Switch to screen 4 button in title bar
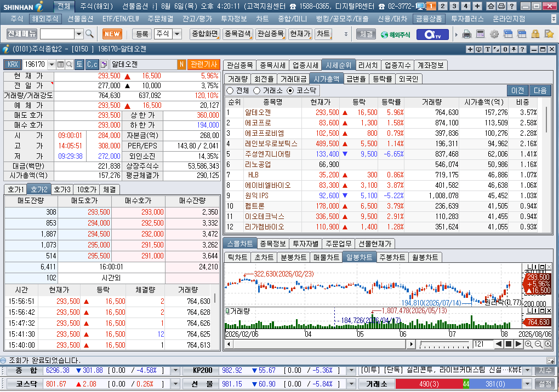Image resolution: width=559 pixels, height=392 pixels. (x=466, y=6)
